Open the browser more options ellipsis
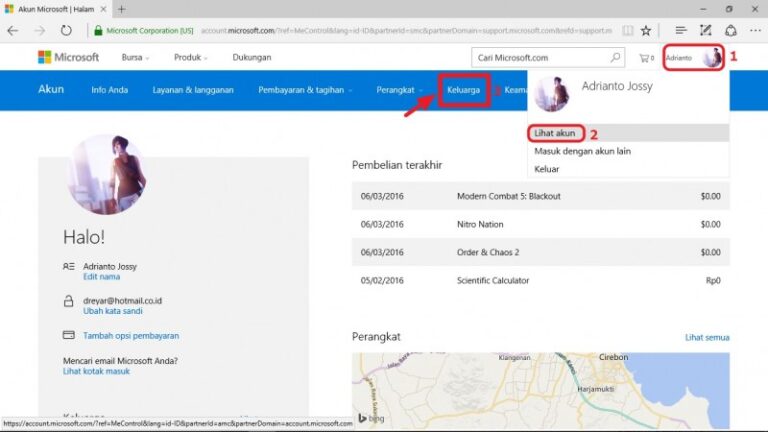The image size is (768, 432). 755,31
